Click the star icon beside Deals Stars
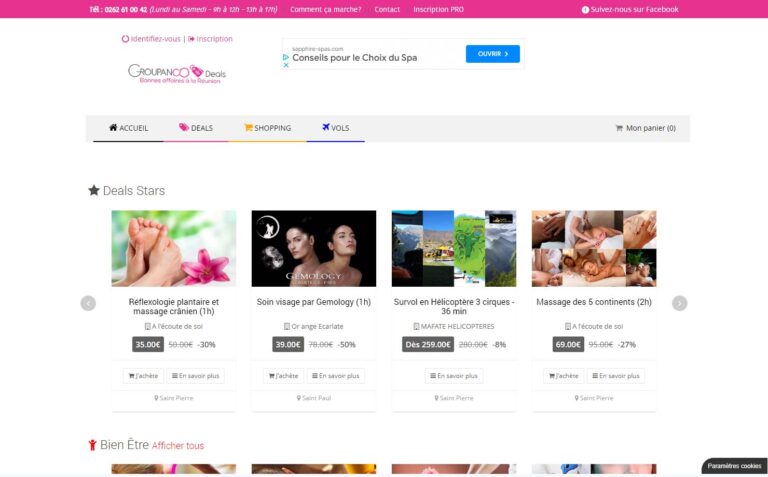Screen dimensions: 768x477 (94, 190)
